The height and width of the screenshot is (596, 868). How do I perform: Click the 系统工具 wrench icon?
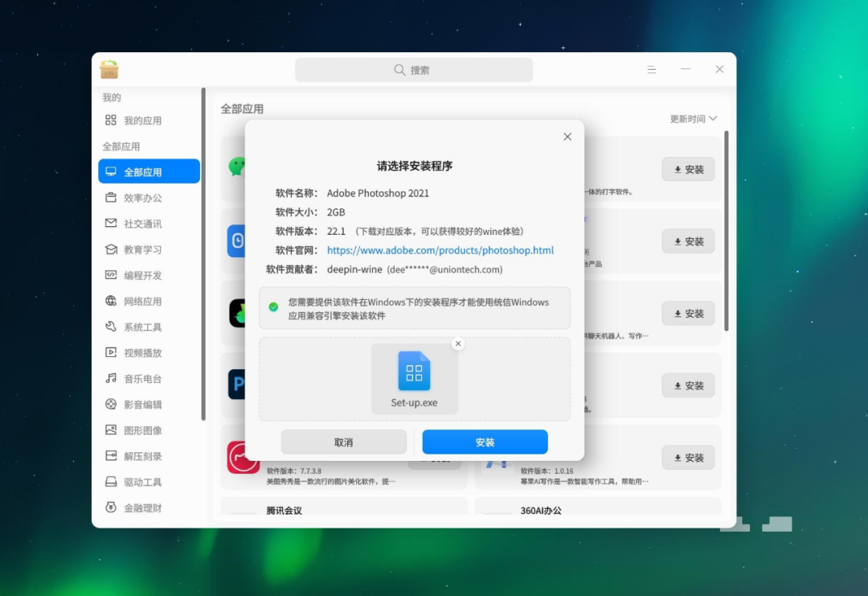pos(111,327)
